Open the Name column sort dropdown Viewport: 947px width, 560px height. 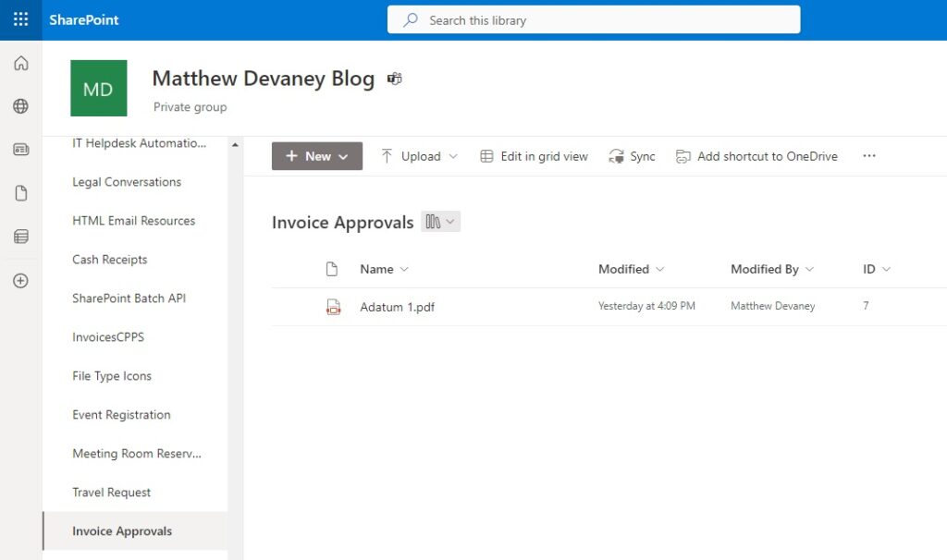pyautogui.click(x=383, y=269)
